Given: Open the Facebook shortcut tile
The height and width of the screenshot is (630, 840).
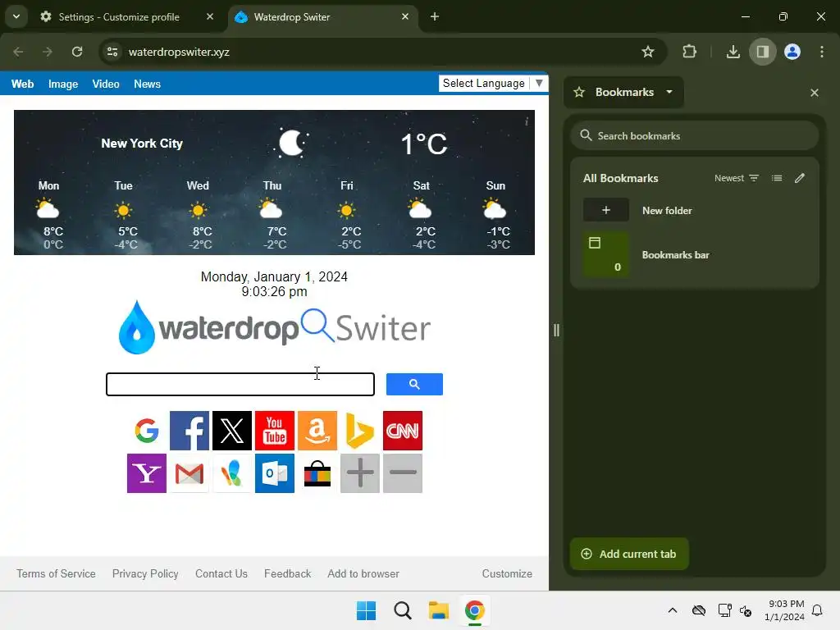Looking at the screenshot, I should pos(189,431).
